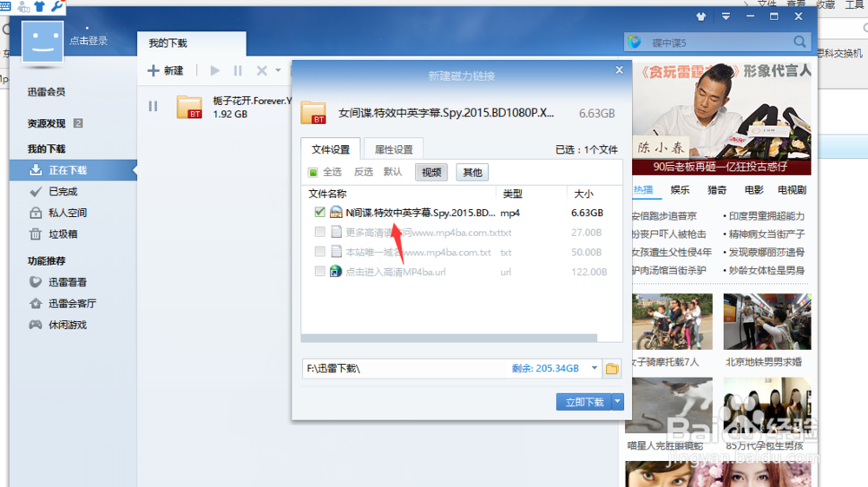Click the 陈小春 ad banner image
This screenshot has width=868, height=487.
(722, 118)
